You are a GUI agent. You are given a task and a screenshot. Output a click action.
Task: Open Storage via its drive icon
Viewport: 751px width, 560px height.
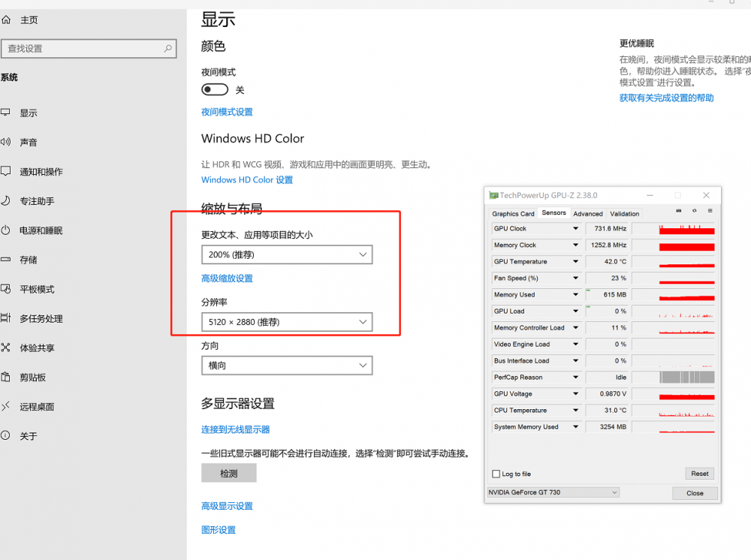pyautogui.click(x=6, y=260)
